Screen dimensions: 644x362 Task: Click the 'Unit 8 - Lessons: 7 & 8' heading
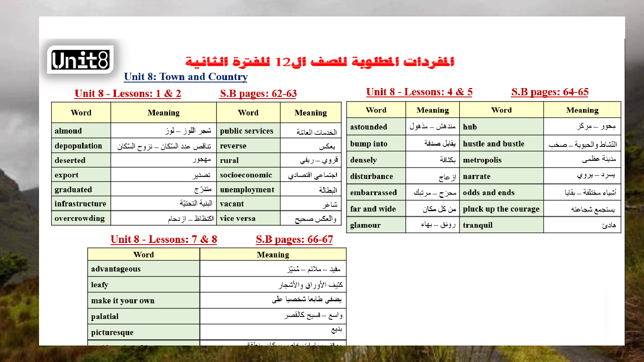click(163, 240)
